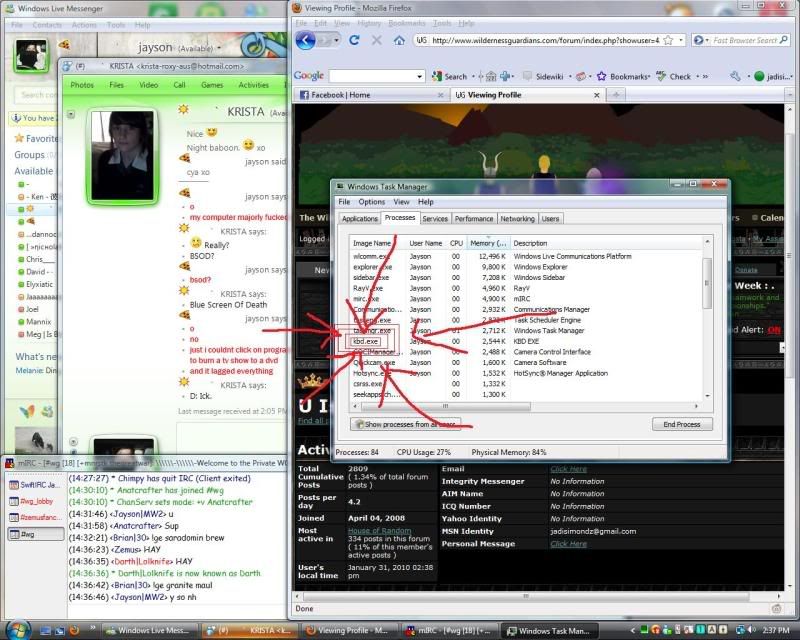Click Personal Message Click Here link
Screen dimensions: 800x640
click(x=568, y=544)
